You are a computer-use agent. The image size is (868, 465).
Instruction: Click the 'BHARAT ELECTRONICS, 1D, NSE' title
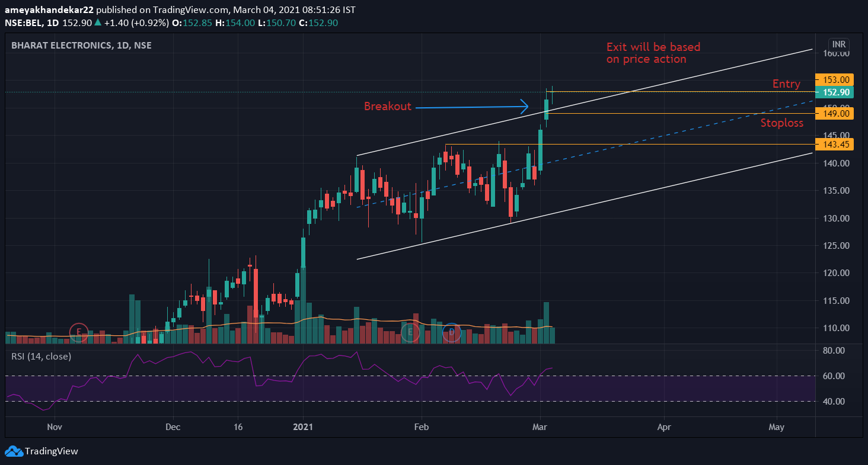[x=81, y=45]
